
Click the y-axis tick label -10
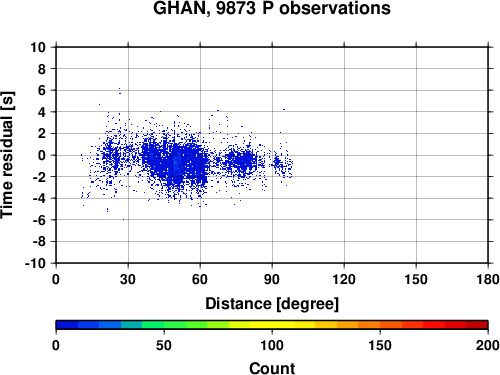pos(35,263)
